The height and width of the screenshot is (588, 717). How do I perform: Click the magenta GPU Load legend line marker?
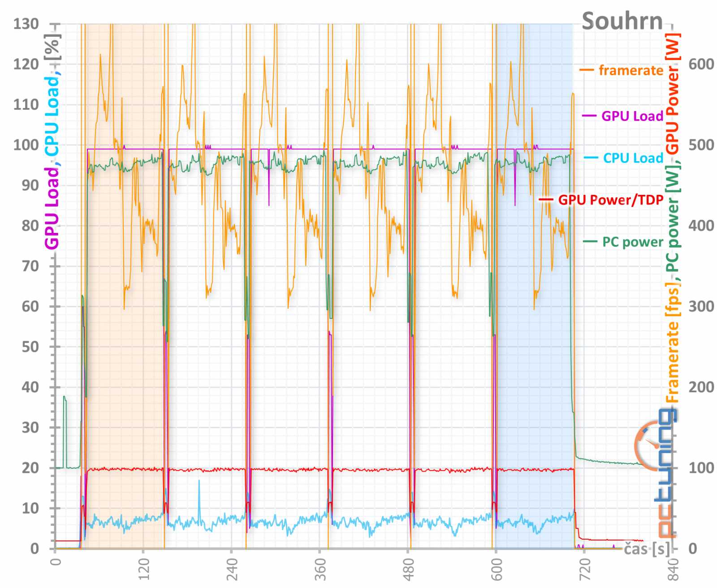point(589,116)
